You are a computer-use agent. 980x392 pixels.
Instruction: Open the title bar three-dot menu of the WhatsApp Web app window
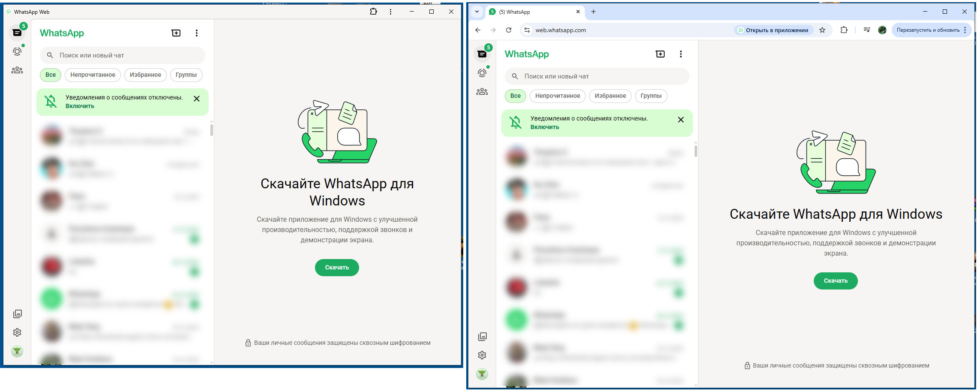pos(390,12)
